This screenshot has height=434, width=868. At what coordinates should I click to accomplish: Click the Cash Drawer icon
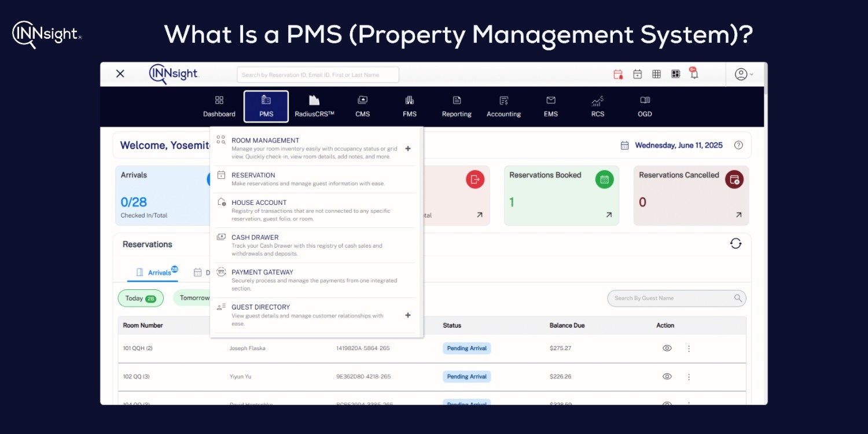click(x=221, y=237)
